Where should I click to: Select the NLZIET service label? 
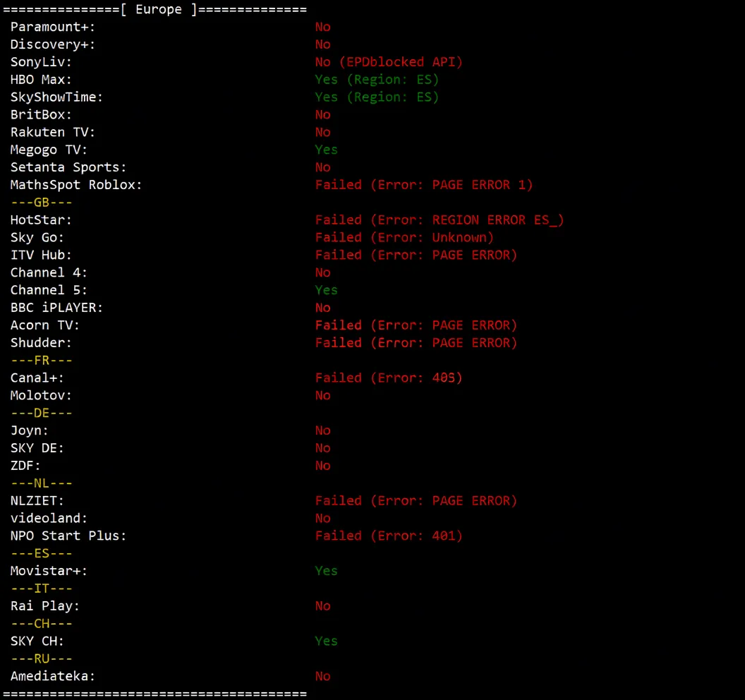pyautogui.click(x=37, y=501)
